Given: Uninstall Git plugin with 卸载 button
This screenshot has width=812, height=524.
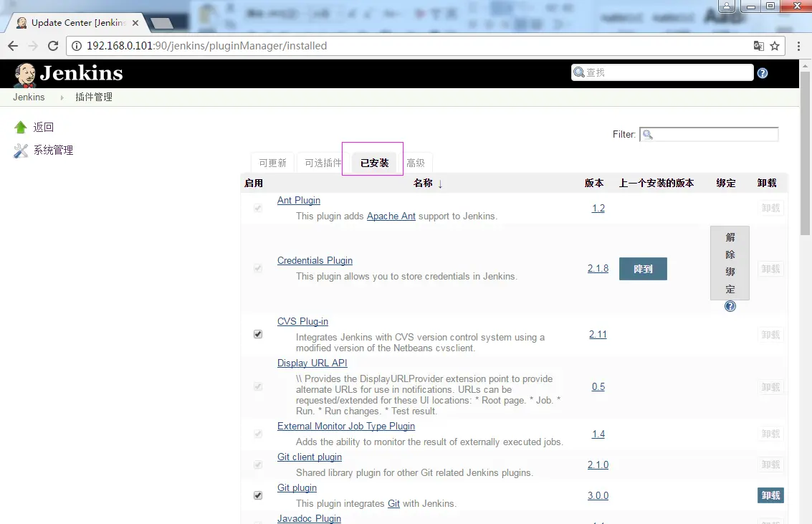Looking at the screenshot, I should click(770, 495).
